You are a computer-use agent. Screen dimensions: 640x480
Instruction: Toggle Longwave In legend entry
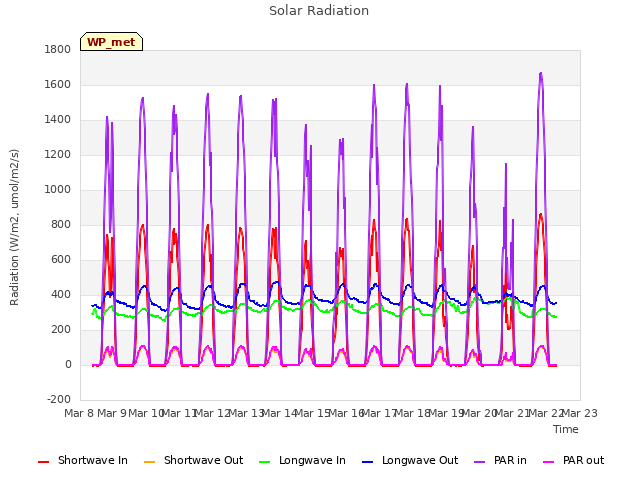tap(302, 461)
